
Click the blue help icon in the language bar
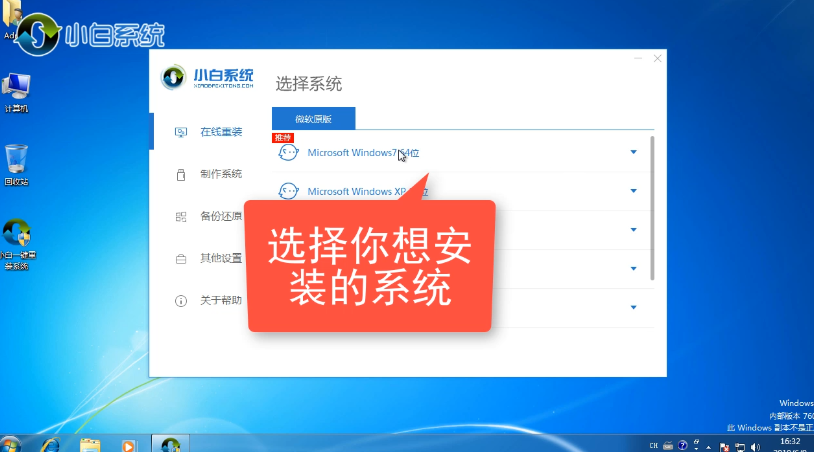683,446
